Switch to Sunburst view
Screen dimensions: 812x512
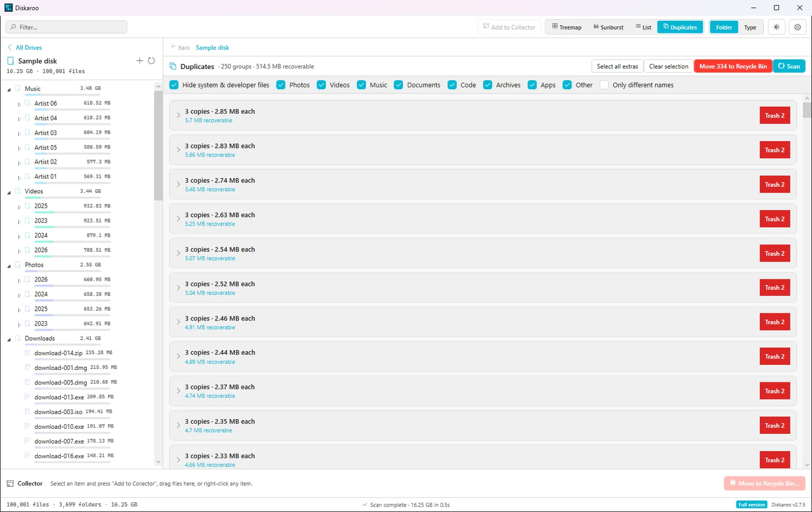(608, 27)
